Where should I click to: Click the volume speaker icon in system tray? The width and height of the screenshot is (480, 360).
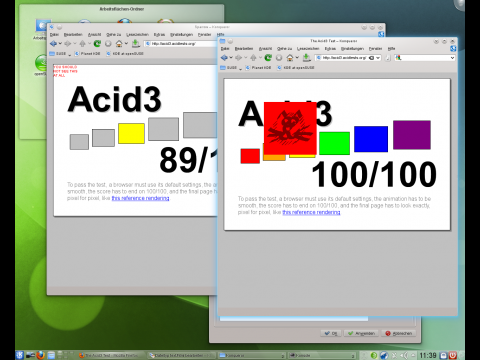pyautogui.click(x=403, y=355)
